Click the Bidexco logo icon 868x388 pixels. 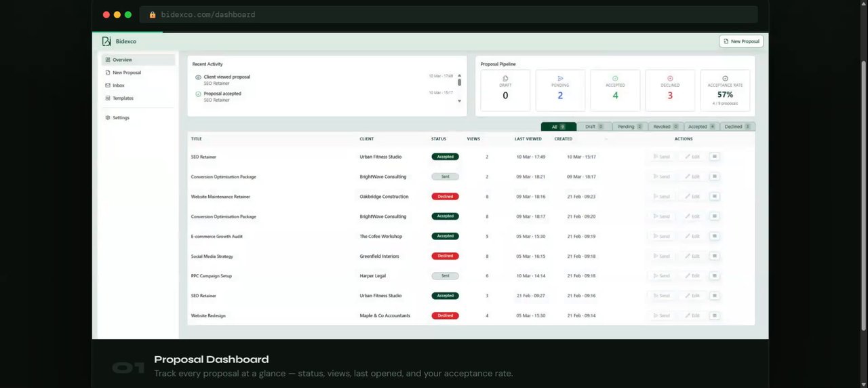[x=106, y=41]
